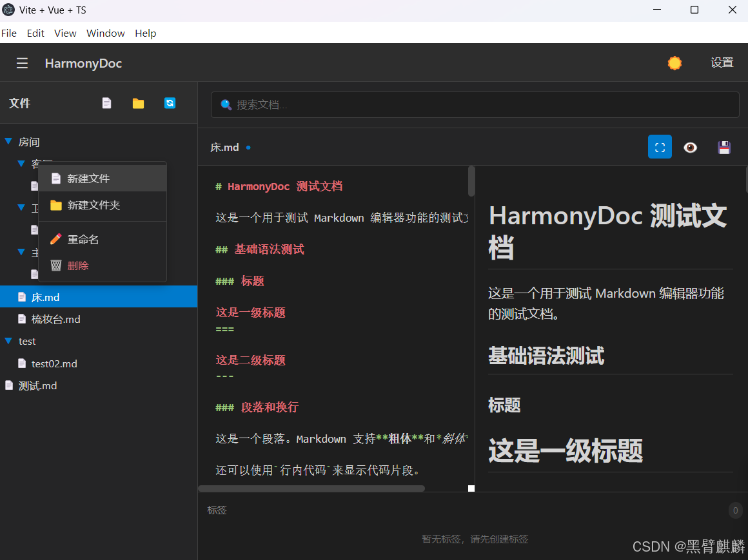Click 房间 folder name
748x560 pixels.
tap(29, 142)
